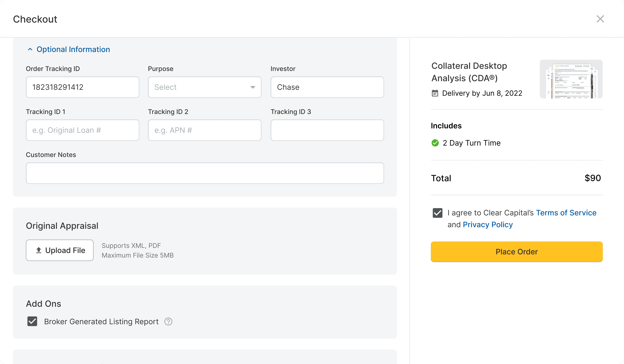Open the Purpose dropdown arrow
This screenshot has width=624, height=364.
253,87
